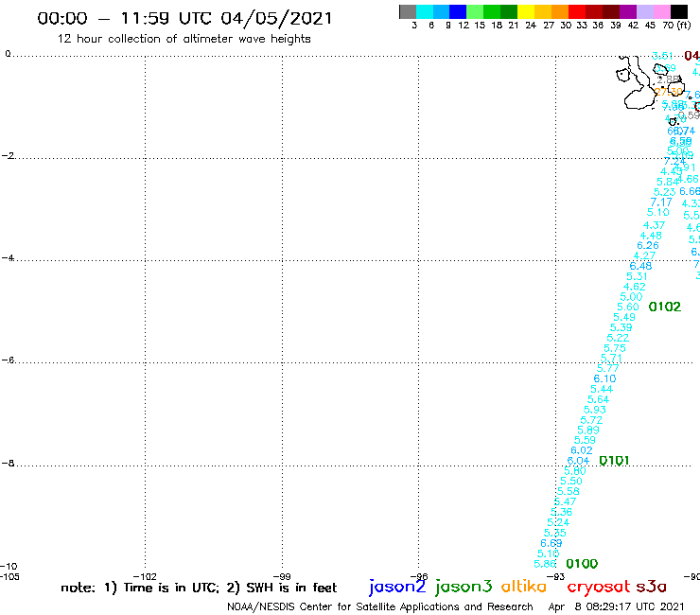Click wave height value '6.02'
This screenshot has width=700, height=615.
(x=582, y=450)
